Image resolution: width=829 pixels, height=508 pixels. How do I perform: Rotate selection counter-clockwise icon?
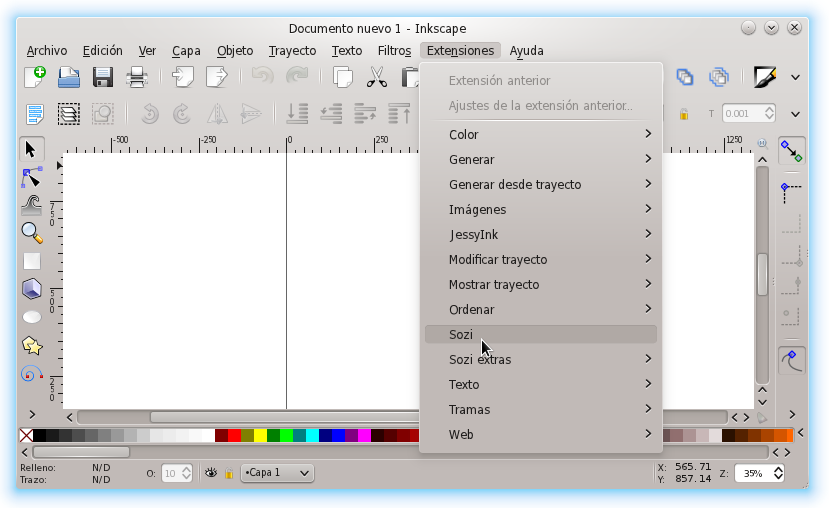[150, 114]
